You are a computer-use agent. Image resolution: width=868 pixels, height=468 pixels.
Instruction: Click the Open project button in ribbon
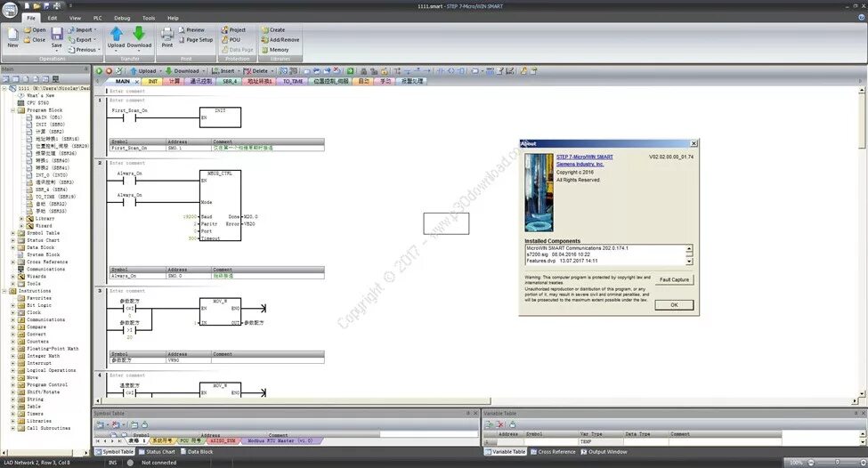coord(35,30)
